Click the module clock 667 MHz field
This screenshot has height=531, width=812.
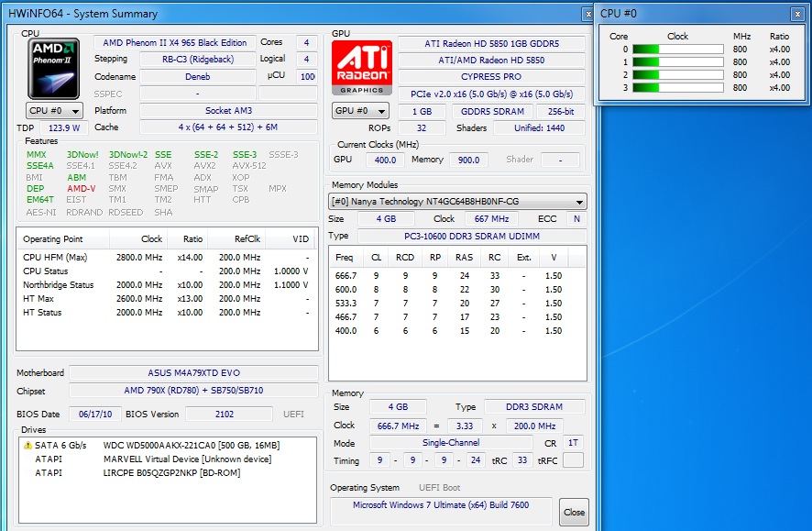(491, 218)
